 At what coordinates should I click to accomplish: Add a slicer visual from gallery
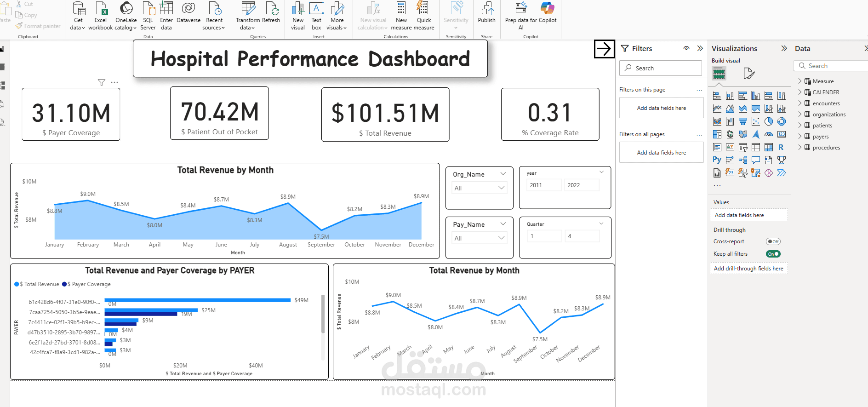742,147
